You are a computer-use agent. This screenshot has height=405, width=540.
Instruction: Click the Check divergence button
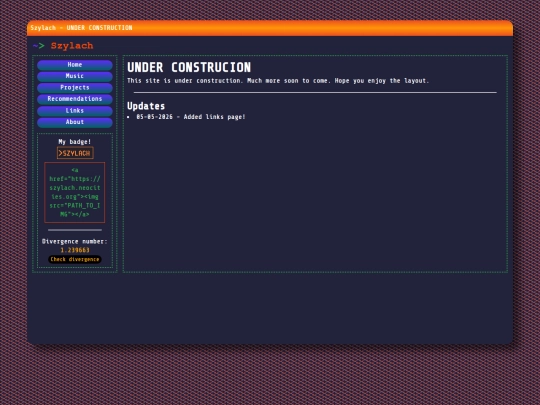pyautogui.click(x=75, y=259)
